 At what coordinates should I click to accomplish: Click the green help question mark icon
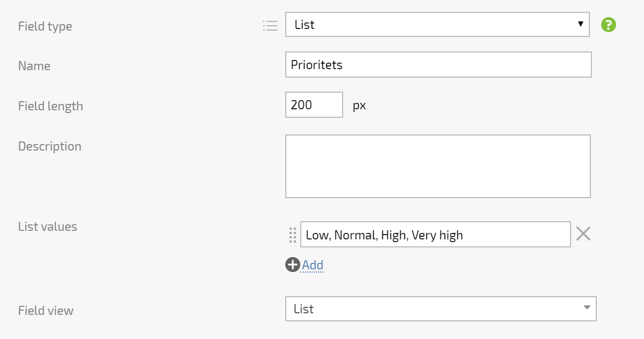pyautogui.click(x=609, y=25)
